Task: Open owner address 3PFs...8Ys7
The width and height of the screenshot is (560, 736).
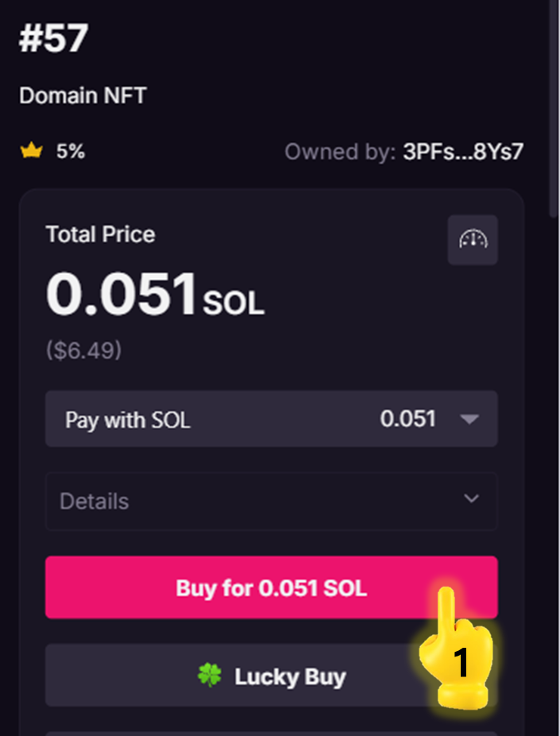Action: click(462, 152)
